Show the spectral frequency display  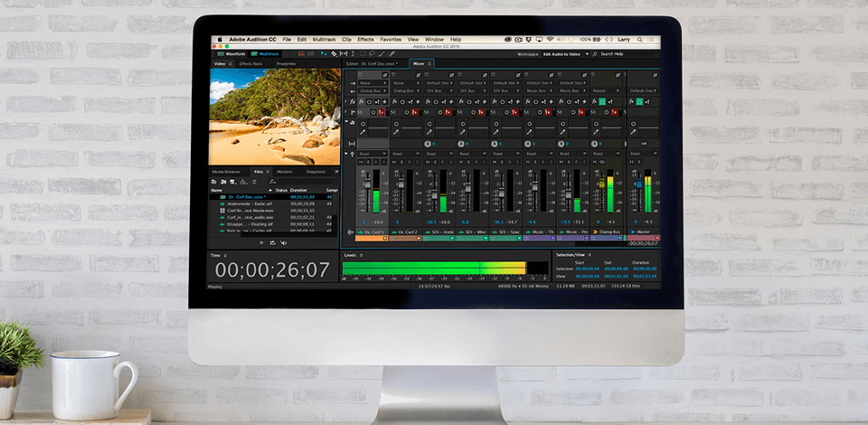[301, 53]
